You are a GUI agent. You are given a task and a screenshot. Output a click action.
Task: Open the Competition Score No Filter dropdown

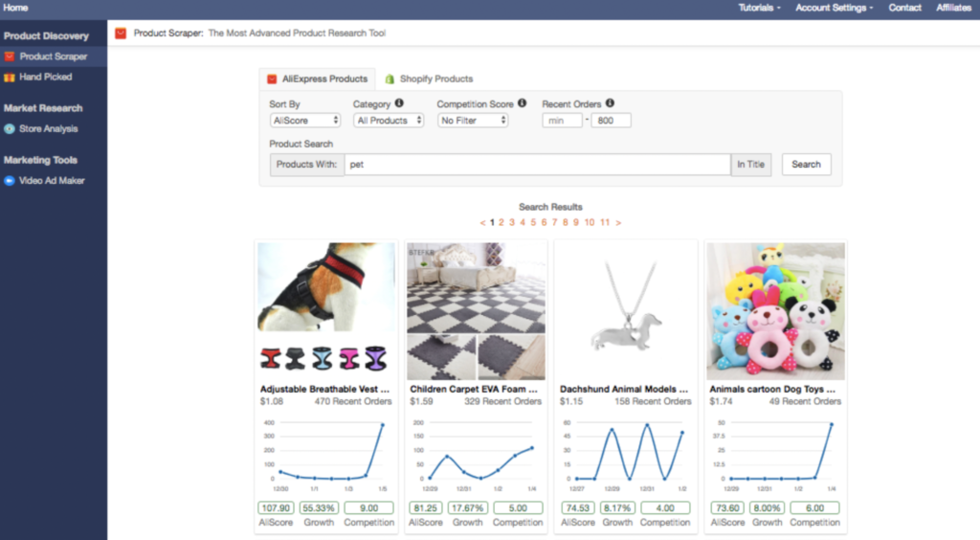[473, 121]
